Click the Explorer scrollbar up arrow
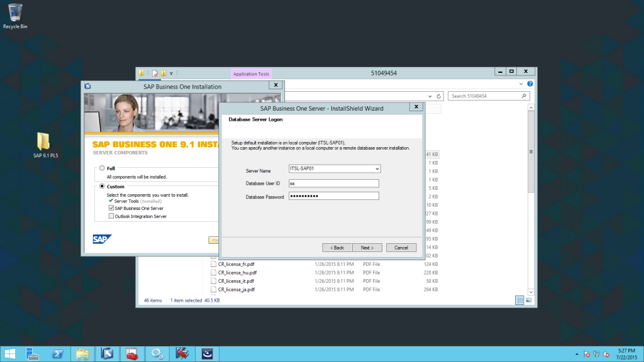This screenshot has height=362, width=644. pos(531,107)
